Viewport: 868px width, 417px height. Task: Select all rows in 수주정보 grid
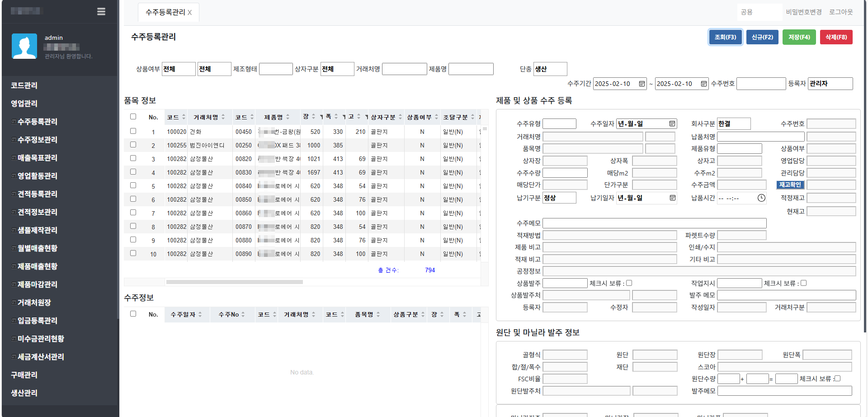(133, 314)
